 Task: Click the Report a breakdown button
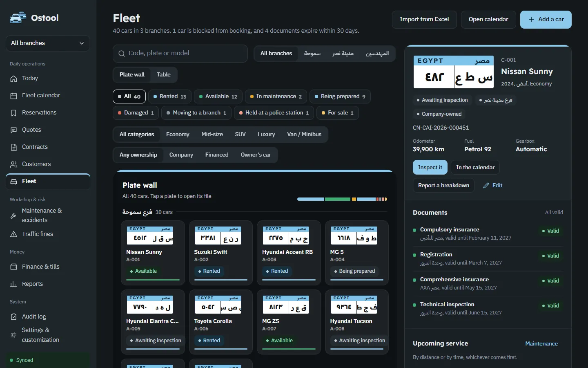[x=443, y=186]
